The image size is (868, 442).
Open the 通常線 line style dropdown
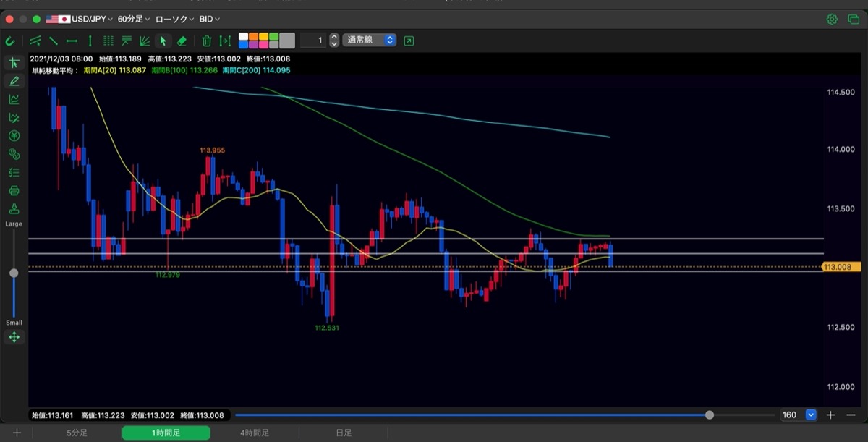(x=370, y=41)
